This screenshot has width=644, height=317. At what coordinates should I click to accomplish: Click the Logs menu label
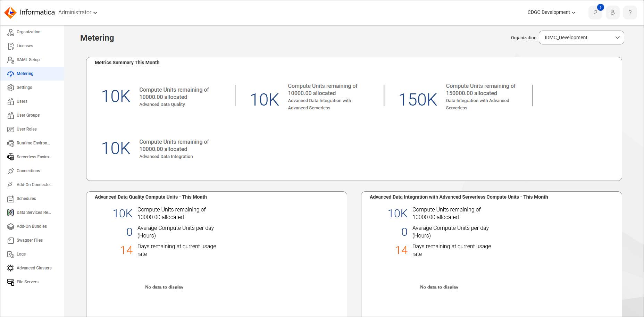coord(21,254)
